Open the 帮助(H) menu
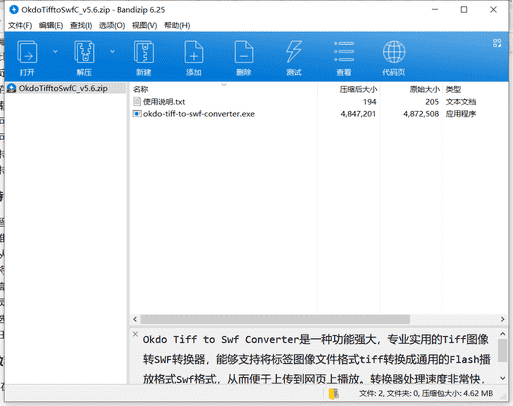513x406 pixels. [x=177, y=25]
